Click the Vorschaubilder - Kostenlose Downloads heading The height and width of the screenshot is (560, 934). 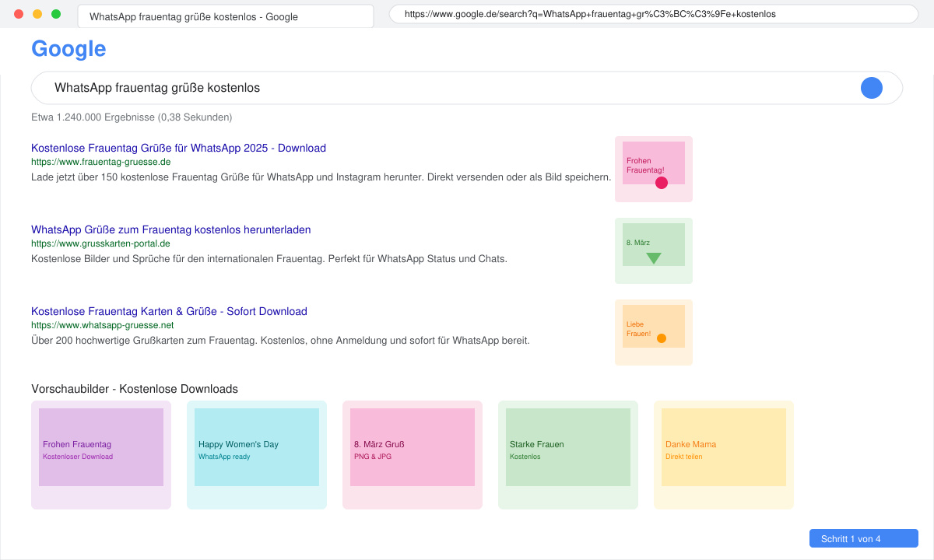pyautogui.click(x=135, y=389)
